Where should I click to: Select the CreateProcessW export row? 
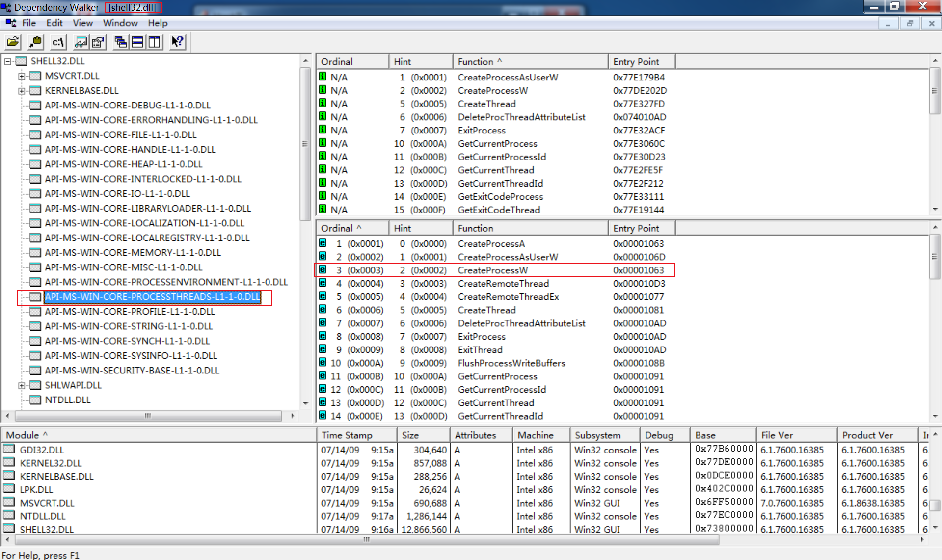492,270
